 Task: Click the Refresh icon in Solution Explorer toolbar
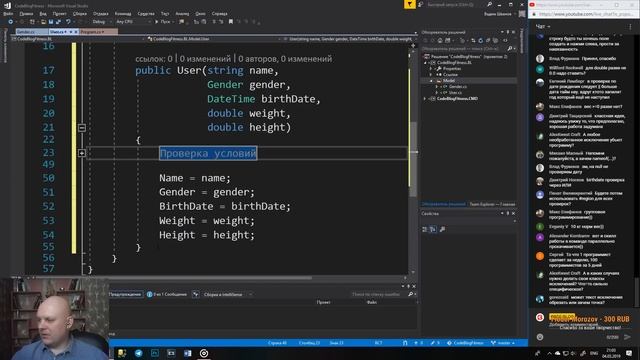point(481,40)
